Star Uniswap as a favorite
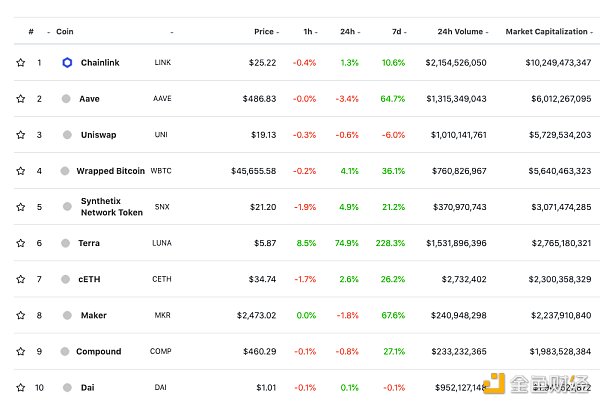The width and height of the screenshot is (600, 405). pyautogui.click(x=21, y=135)
